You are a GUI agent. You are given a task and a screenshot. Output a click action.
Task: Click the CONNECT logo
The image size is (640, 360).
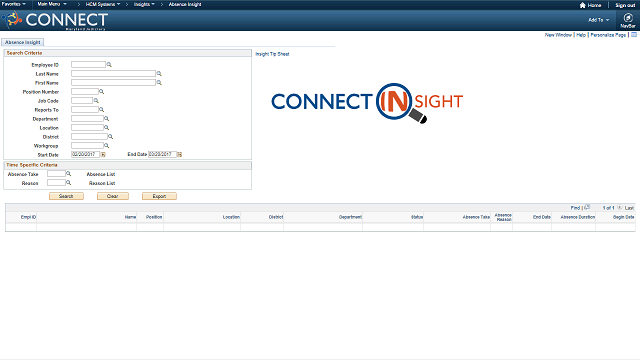[x=55, y=20]
